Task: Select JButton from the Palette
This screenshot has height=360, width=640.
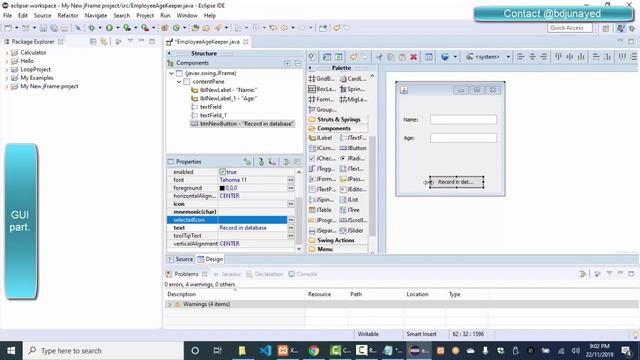Action: click(x=353, y=148)
